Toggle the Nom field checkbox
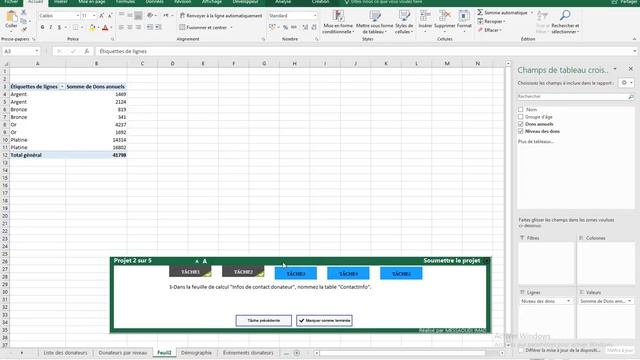This screenshot has height=360, width=640. click(x=520, y=109)
